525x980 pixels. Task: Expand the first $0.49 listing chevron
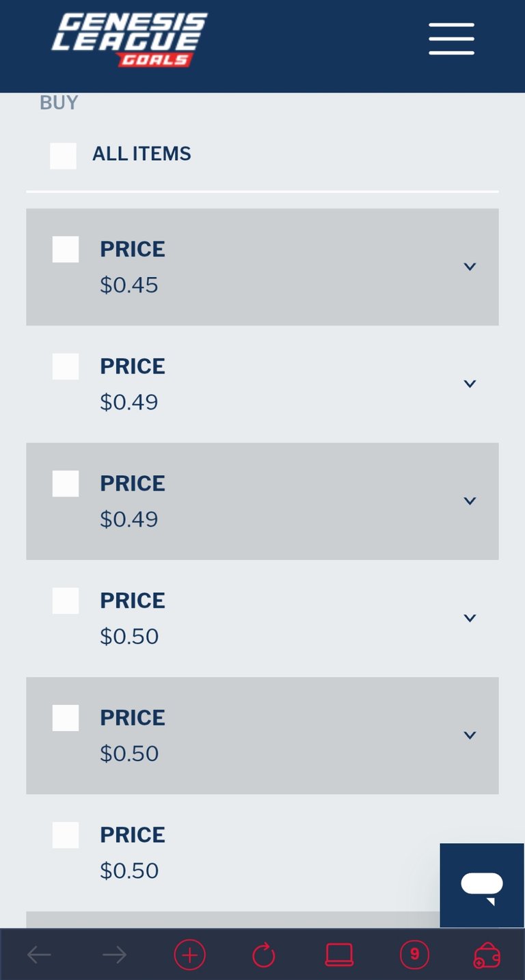[470, 384]
